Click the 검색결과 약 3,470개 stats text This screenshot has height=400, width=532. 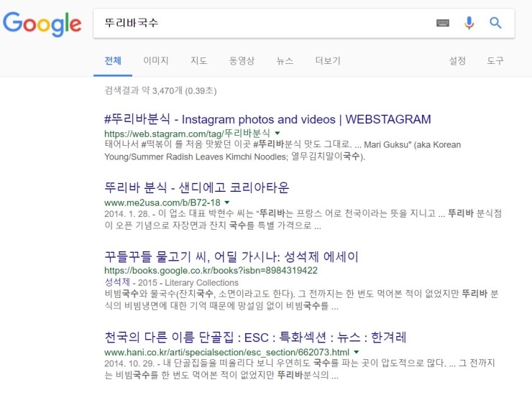point(160,90)
